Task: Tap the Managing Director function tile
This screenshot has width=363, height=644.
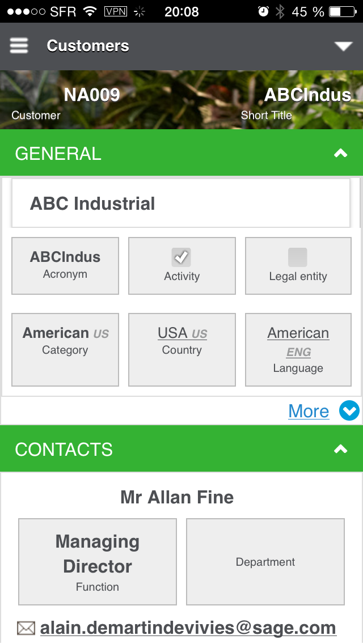Action: (98, 562)
